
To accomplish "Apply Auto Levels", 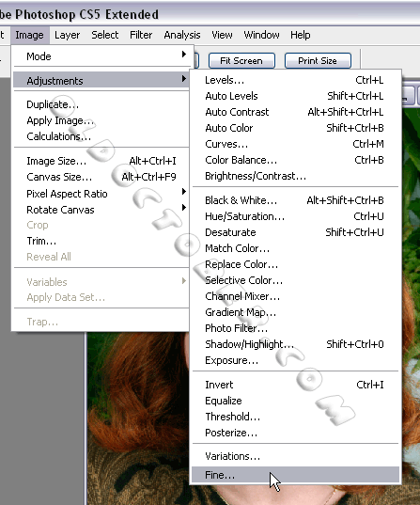I will (x=295, y=96).
